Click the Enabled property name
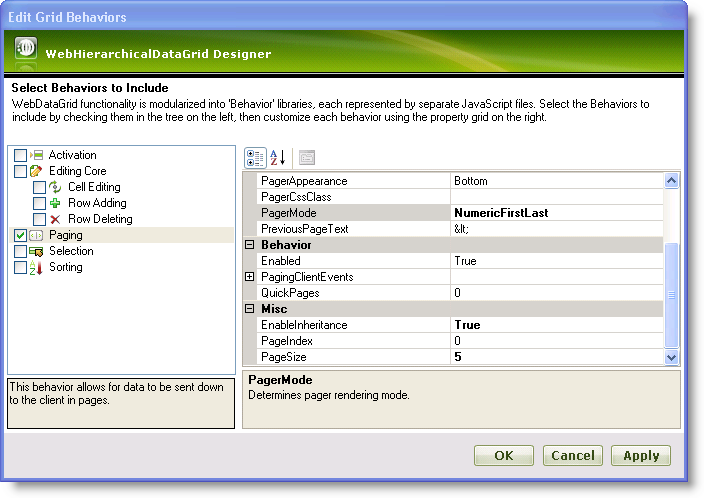The width and height of the screenshot is (704, 498). (x=281, y=261)
